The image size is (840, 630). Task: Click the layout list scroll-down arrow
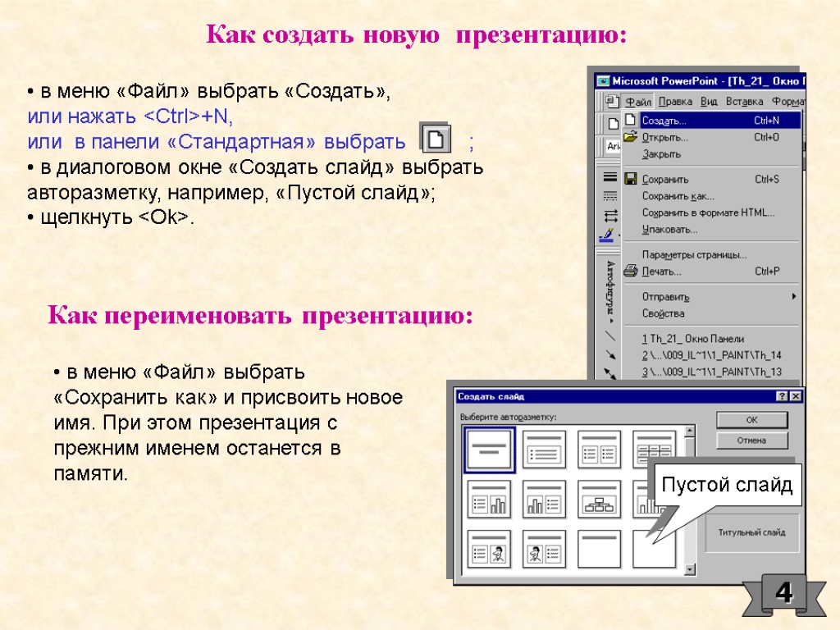(690, 569)
